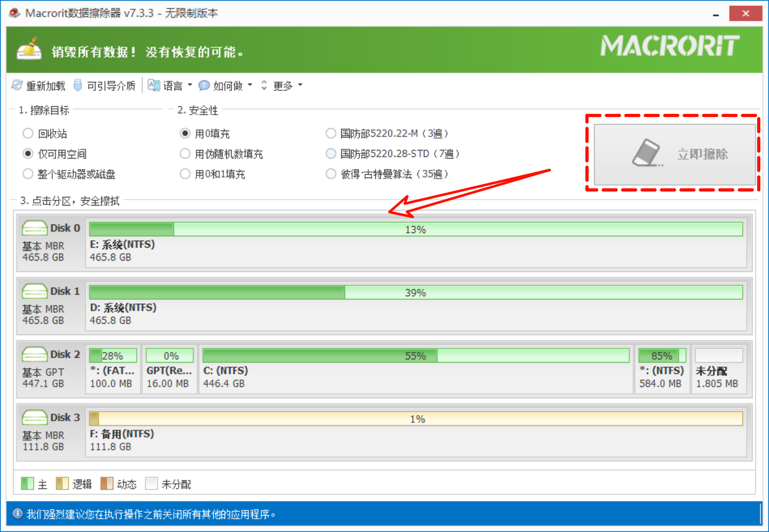Image resolution: width=769 pixels, height=532 pixels.
Task: Close the Macrorit window
Action: click(x=746, y=13)
